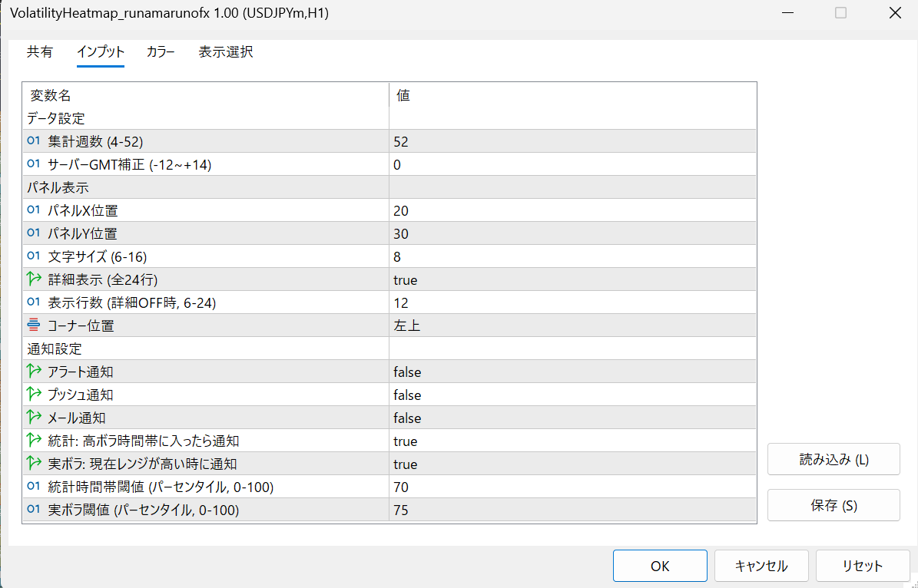The width and height of the screenshot is (918, 588).
Task: Click the enum icon beside コーナー位置
Action: 33,325
